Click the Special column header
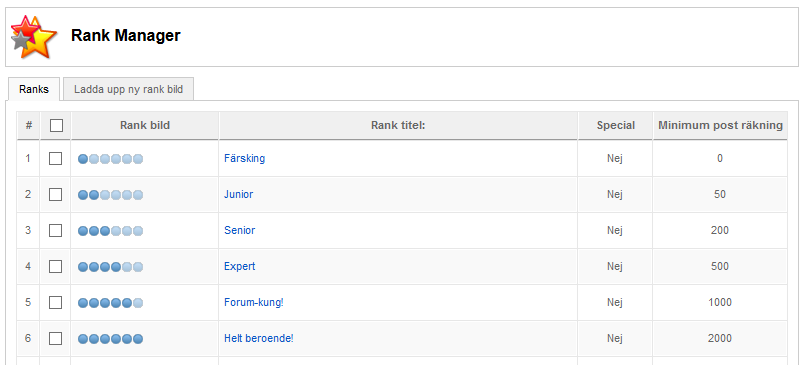The height and width of the screenshot is (365, 810). pyautogui.click(x=616, y=125)
